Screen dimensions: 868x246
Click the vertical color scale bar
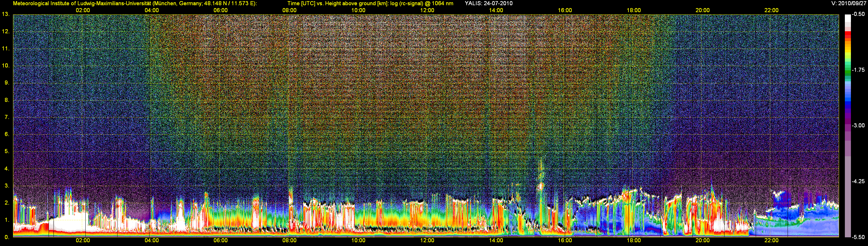point(848,126)
